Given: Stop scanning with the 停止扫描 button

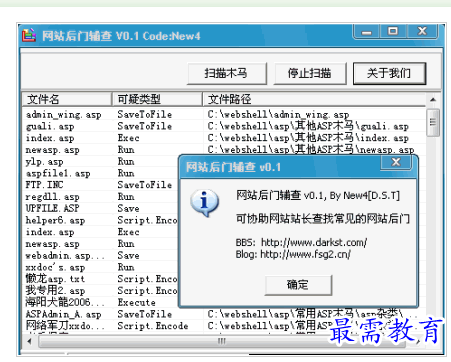Looking at the screenshot, I should coord(310,73).
